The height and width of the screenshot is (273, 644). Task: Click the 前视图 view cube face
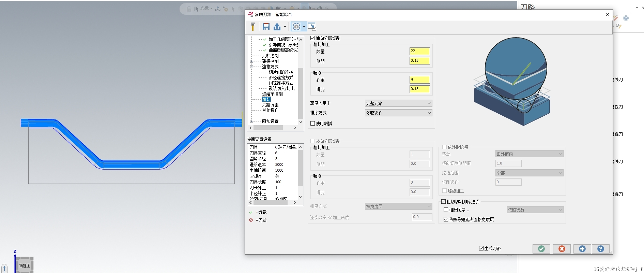point(25,265)
